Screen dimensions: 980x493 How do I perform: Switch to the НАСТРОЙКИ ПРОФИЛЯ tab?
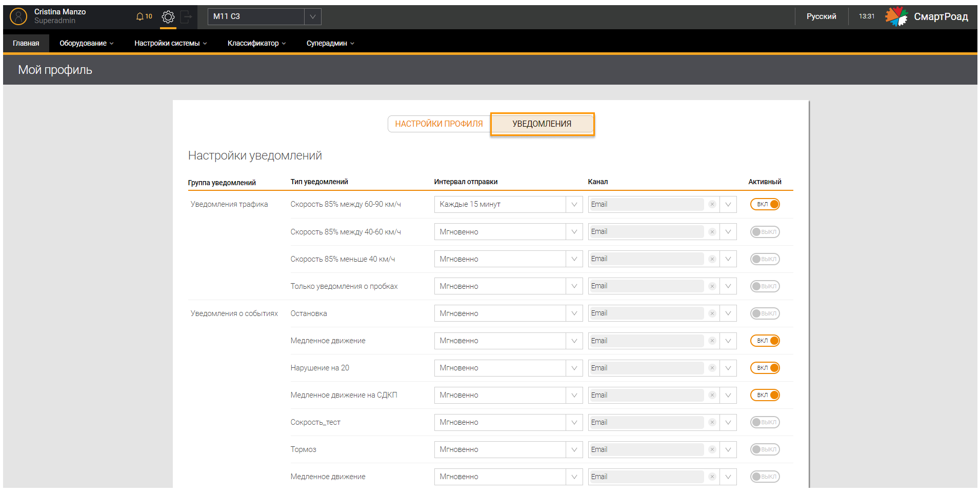439,124
